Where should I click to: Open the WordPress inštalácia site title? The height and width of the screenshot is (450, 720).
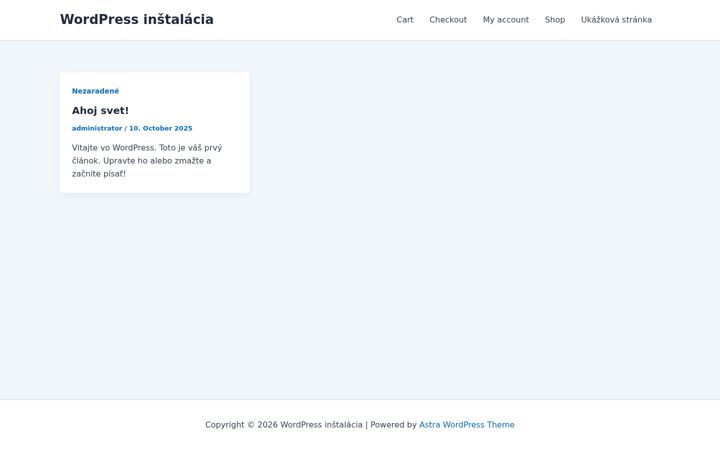click(x=136, y=19)
